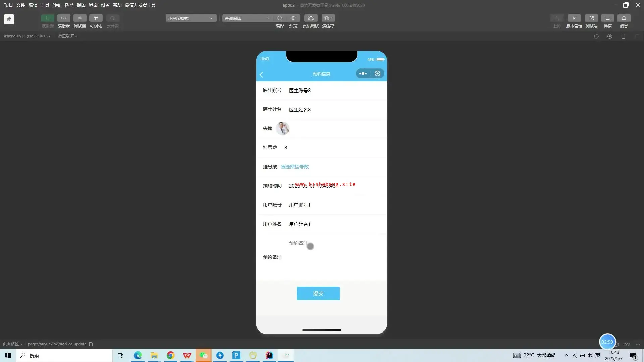Open the details (详情) panel

607,18
